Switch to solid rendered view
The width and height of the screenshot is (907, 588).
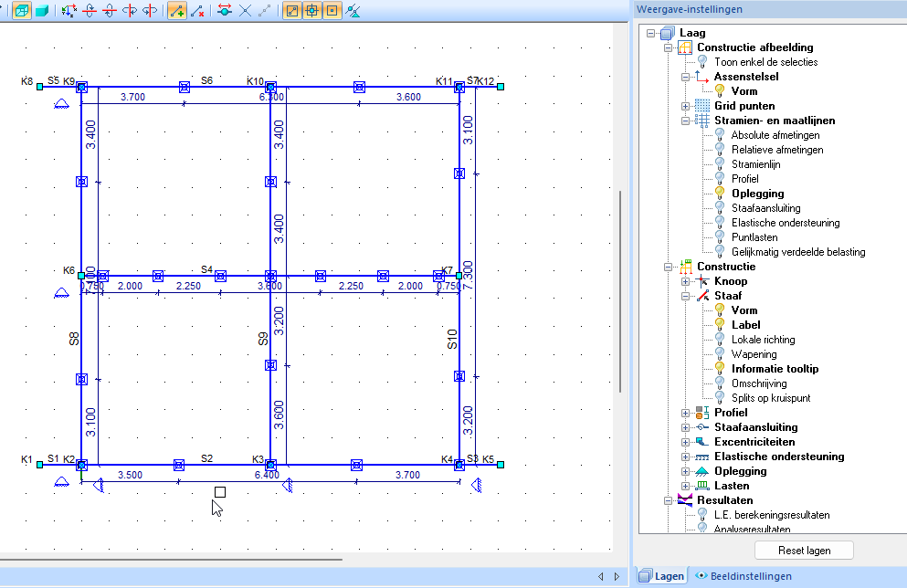point(42,10)
